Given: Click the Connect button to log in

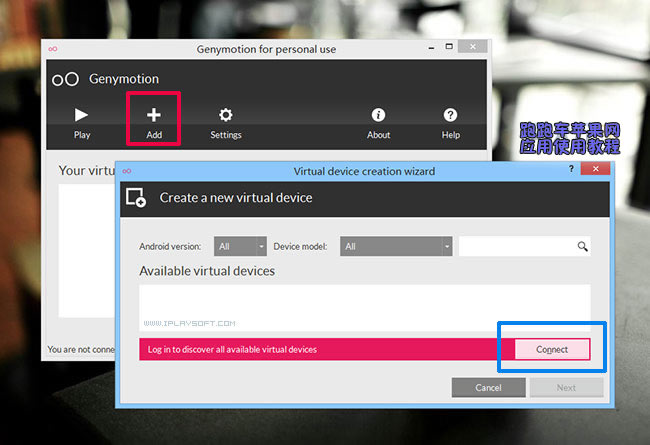Looking at the screenshot, I should tap(552, 349).
